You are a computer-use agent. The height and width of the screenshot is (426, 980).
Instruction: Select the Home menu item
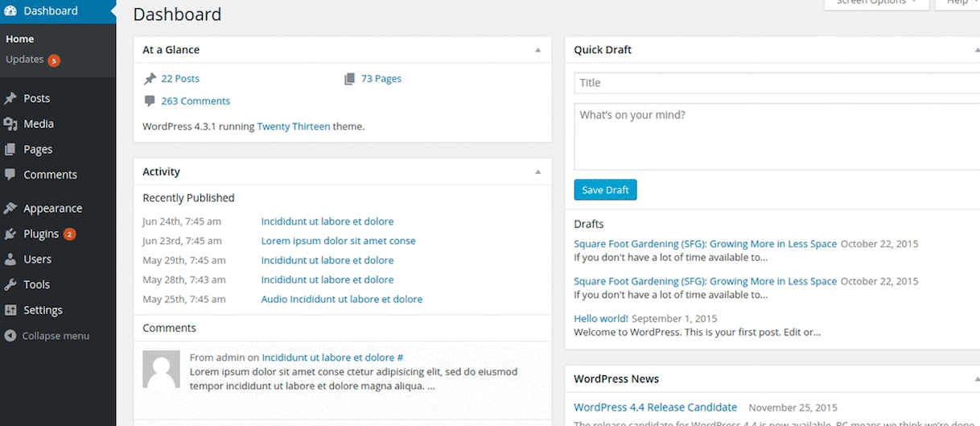tap(20, 39)
